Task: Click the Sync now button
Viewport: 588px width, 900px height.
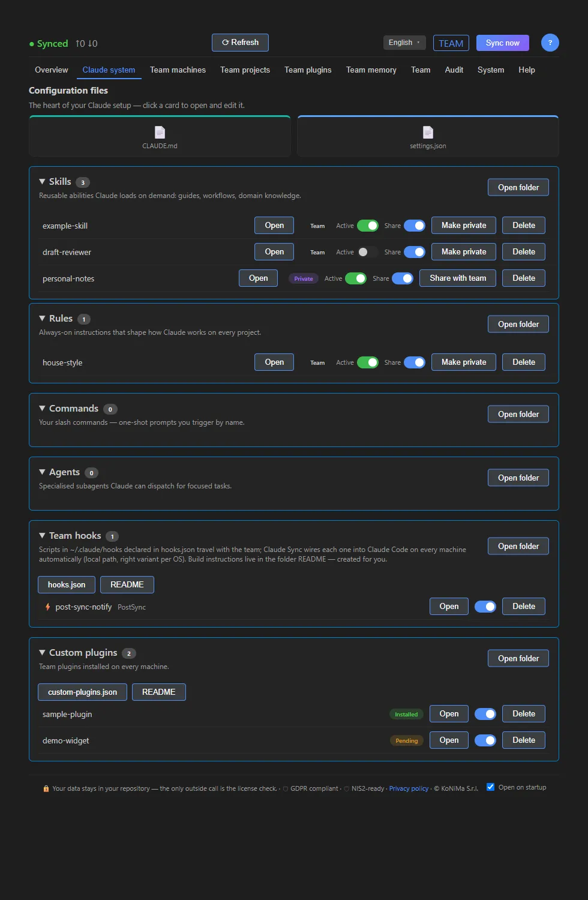Action: 503,43
